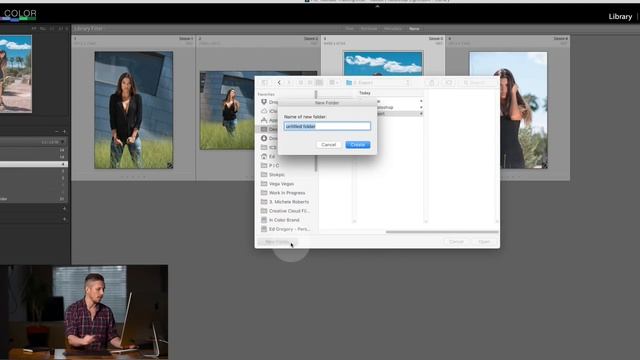
Task: Expand the first folder row arrow in column
Action: (421, 101)
